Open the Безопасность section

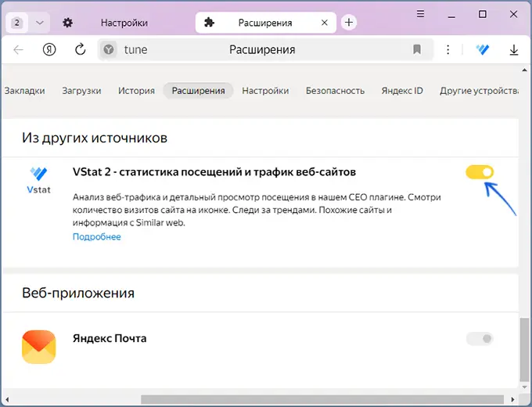coord(335,91)
